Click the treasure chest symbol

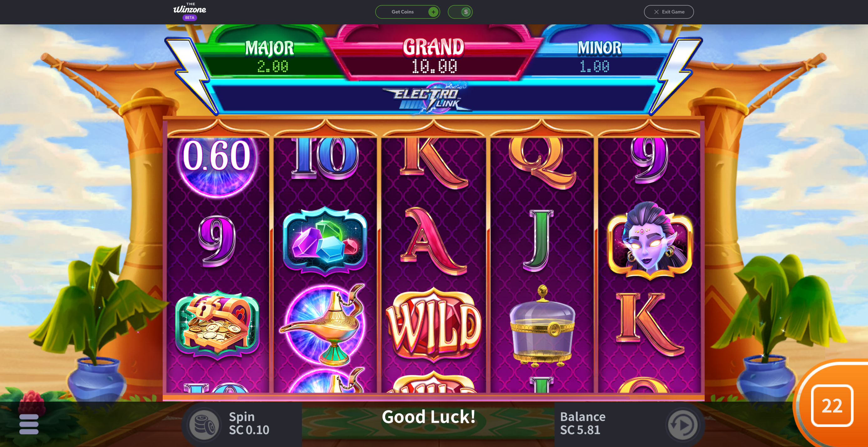[x=217, y=325]
